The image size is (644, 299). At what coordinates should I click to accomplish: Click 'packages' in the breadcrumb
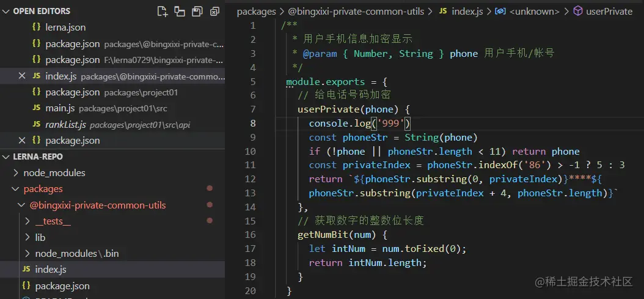click(256, 12)
